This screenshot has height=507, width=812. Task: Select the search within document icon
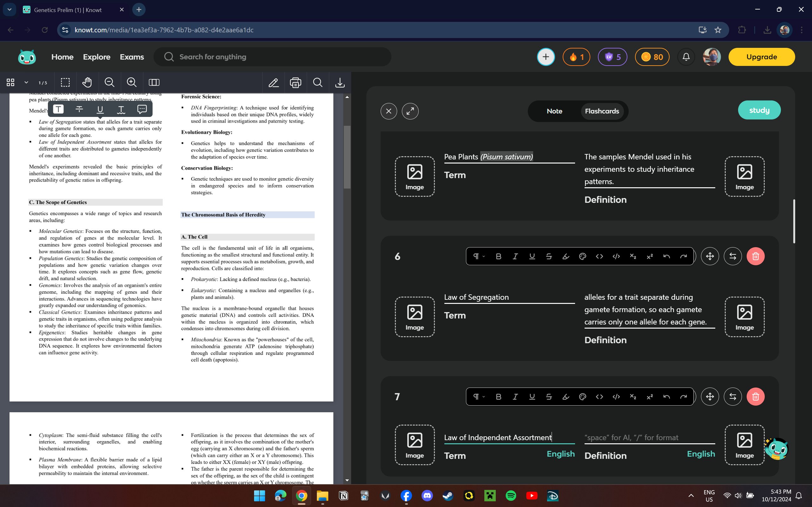[x=318, y=82]
